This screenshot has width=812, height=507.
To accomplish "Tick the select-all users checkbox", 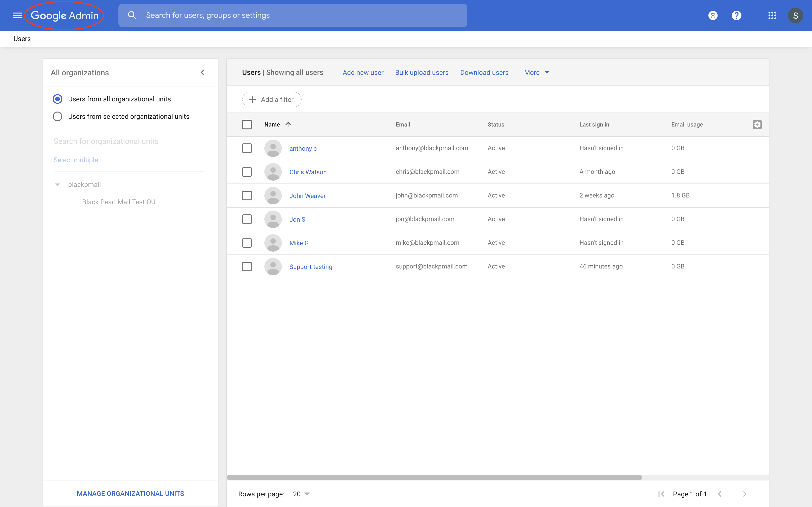I will pos(246,124).
